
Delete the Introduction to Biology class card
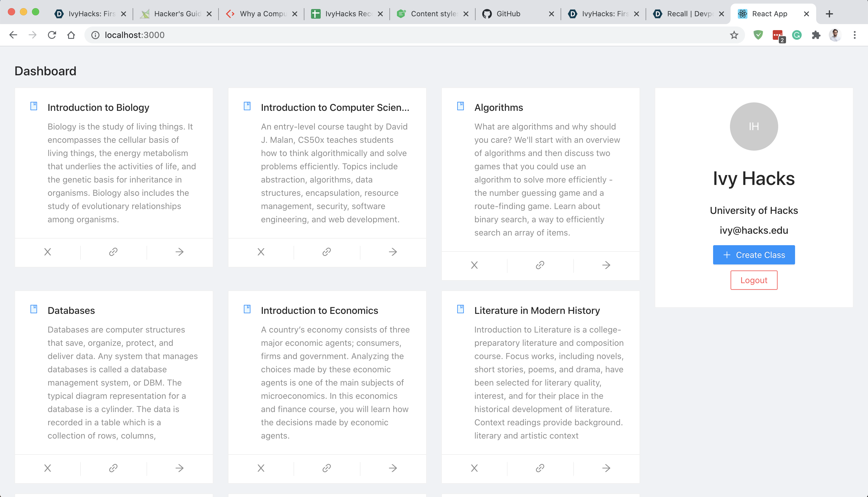click(47, 252)
